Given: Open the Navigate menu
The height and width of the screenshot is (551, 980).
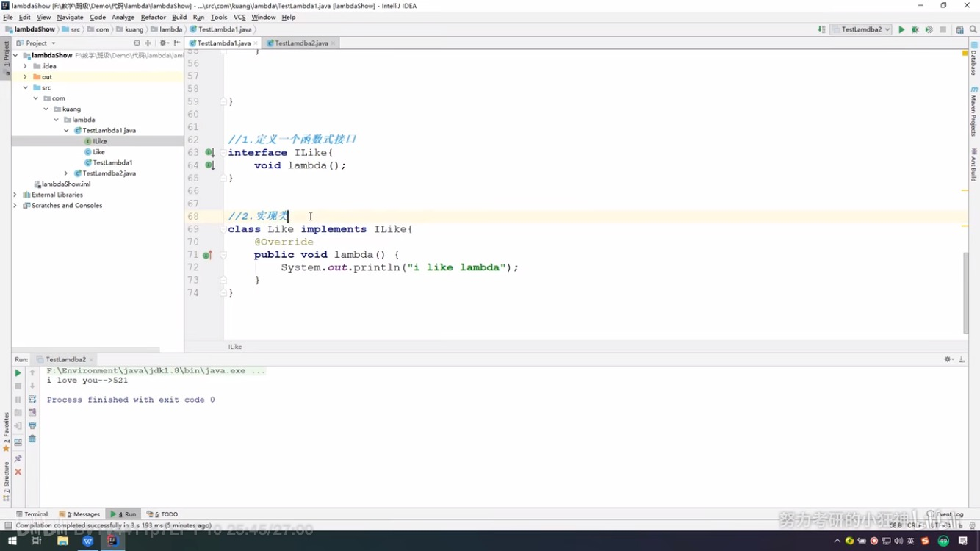Looking at the screenshot, I should (70, 17).
